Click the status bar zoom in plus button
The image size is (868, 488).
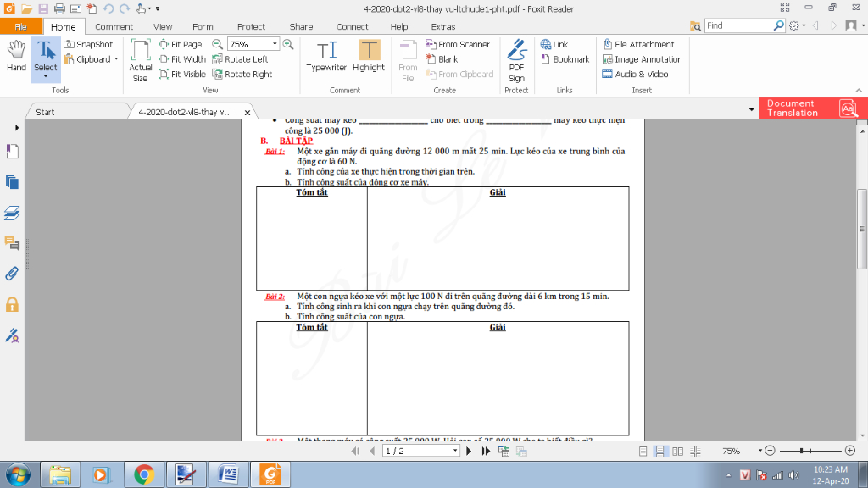[x=850, y=451]
